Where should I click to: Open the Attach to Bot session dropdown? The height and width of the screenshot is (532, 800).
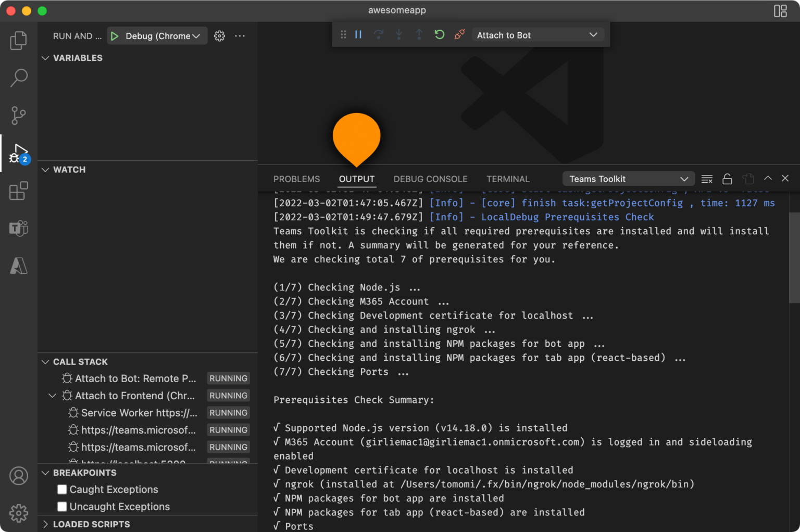tap(536, 35)
